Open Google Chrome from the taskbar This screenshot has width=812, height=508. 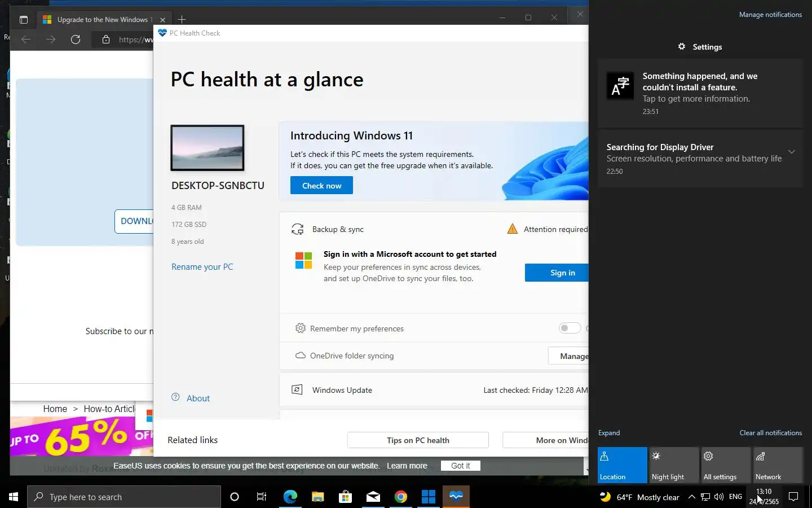coord(401,497)
